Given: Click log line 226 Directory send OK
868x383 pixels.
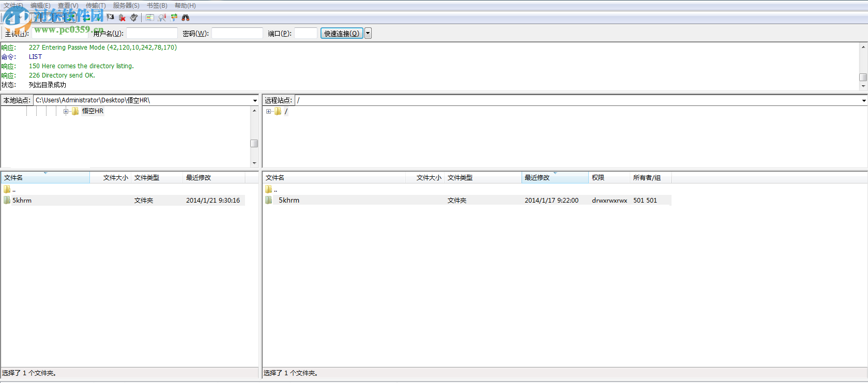Looking at the screenshot, I should point(62,75).
